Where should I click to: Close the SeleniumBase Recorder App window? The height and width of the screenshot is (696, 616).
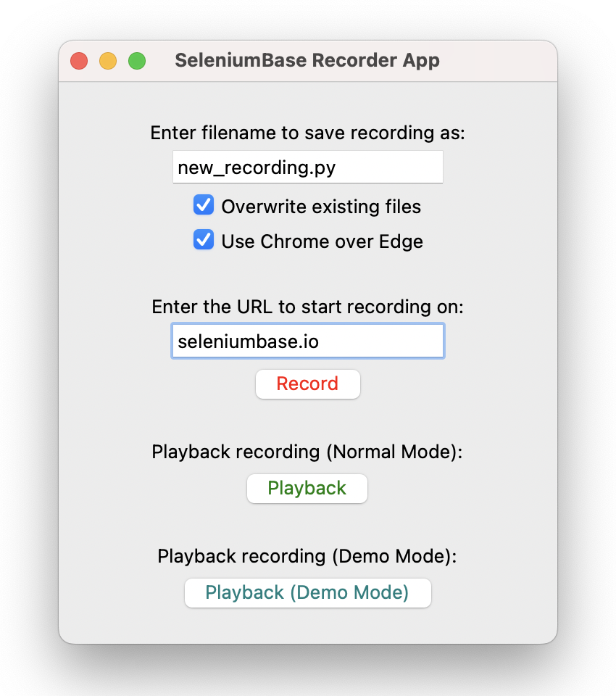[79, 61]
